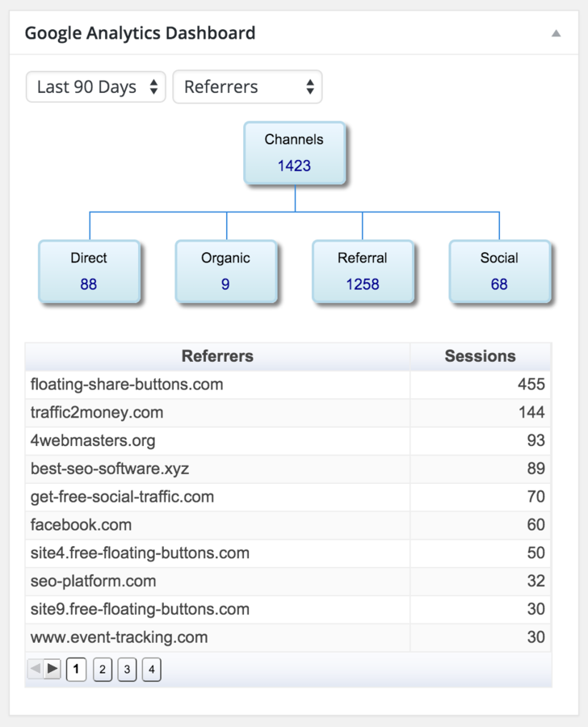The image size is (588, 727).
Task: Click seo-platform.com referrer
Action: point(93,582)
